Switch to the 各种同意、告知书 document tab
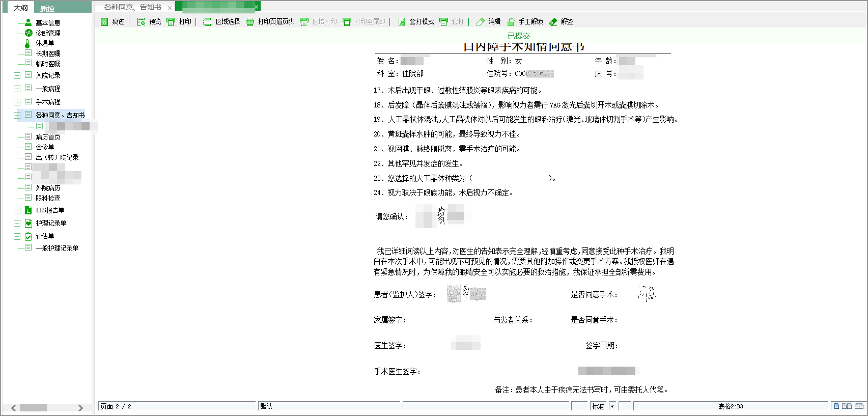This screenshot has width=868, height=416. [x=132, y=7]
